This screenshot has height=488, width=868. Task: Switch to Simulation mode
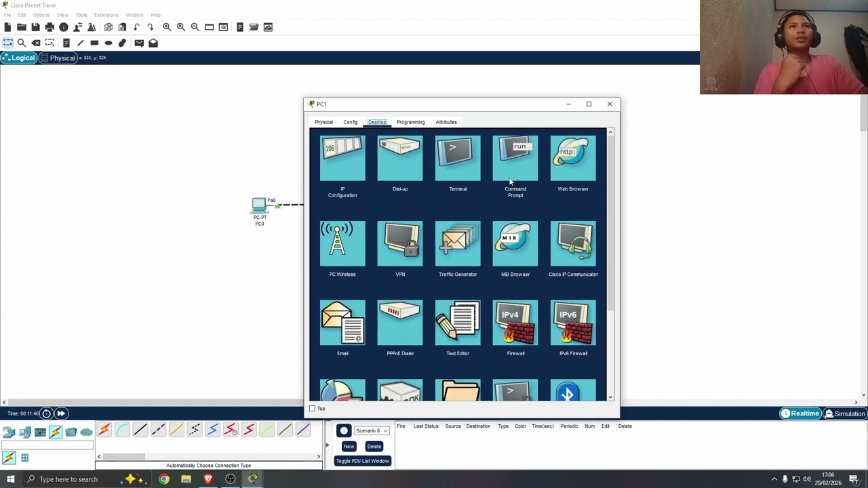(845, 413)
